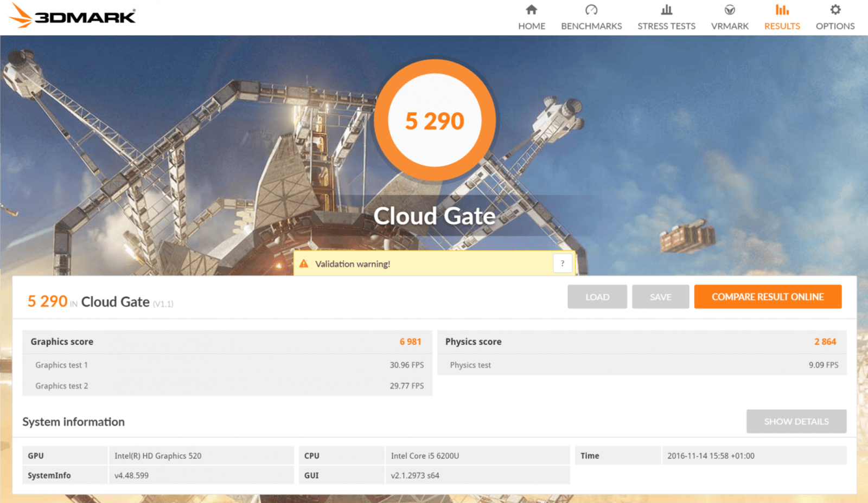Click the SystemInfo label cell
Image resolution: width=868 pixels, height=503 pixels.
tap(65, 475)
